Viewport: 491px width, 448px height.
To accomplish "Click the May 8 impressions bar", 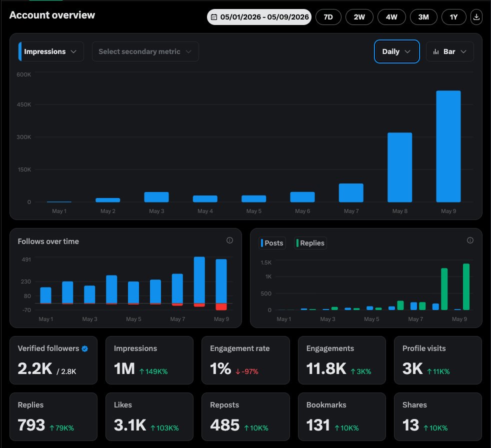I will tap(399, 167).
